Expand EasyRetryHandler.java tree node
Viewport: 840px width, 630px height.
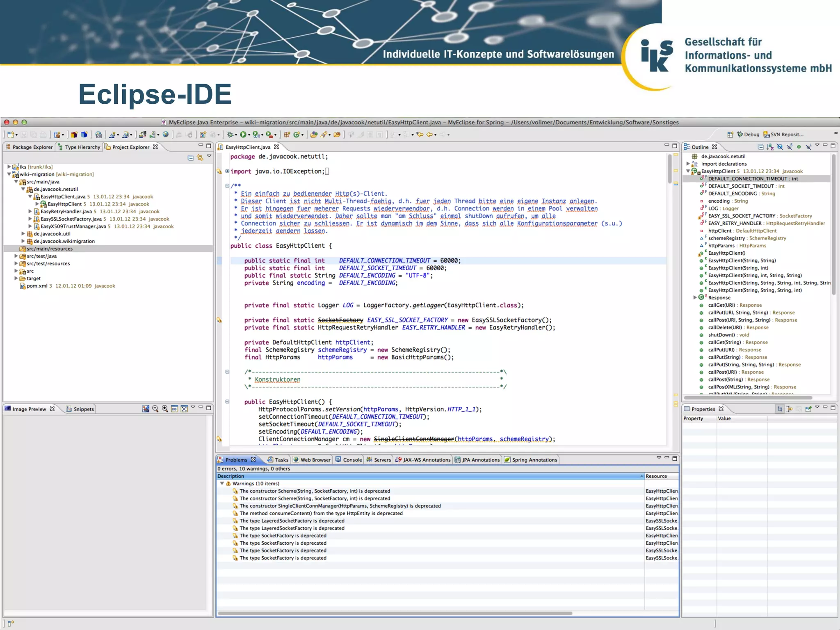point(30,212)
